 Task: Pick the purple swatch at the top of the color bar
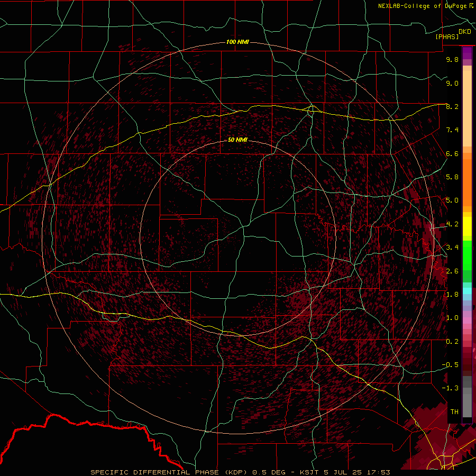[467, 53]
